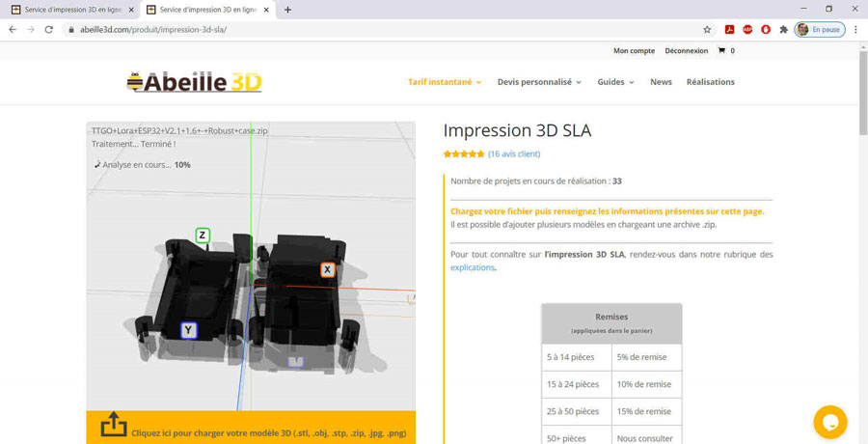Click 'Nombre de projets en cours' text

coord(536,181)
